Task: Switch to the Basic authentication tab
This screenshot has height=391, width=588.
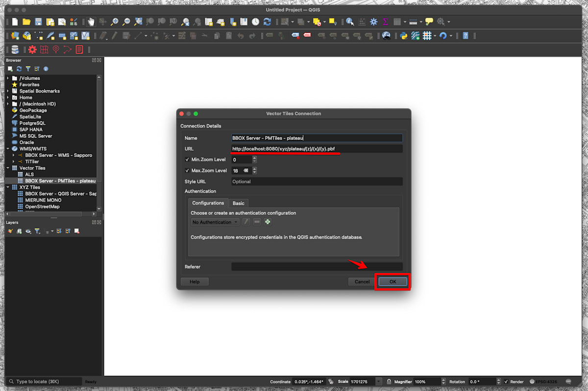Action: coord(239,203)
